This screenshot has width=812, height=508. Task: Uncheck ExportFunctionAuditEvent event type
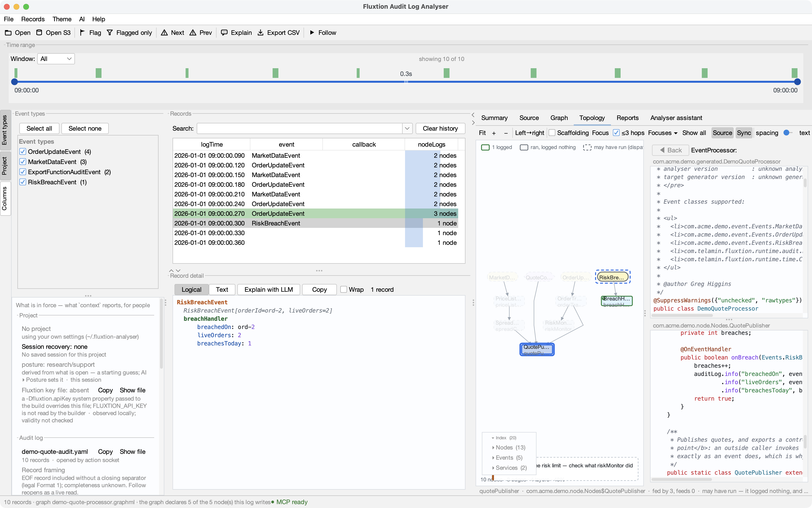tap(23, 172)
